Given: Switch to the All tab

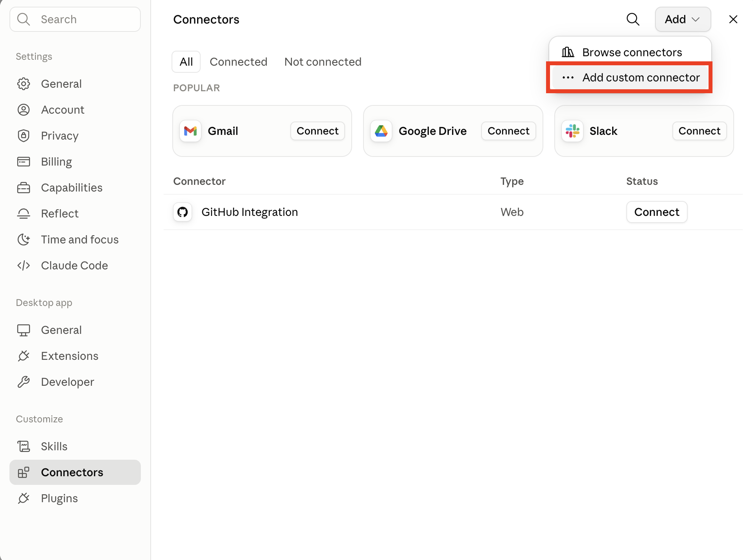Looking at the screenshot, I should (186, 62).
